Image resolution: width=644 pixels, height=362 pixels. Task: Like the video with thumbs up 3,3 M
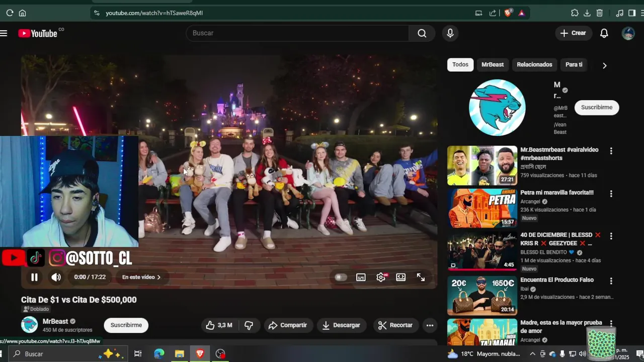pyautogui.click(x=219, y=325)
